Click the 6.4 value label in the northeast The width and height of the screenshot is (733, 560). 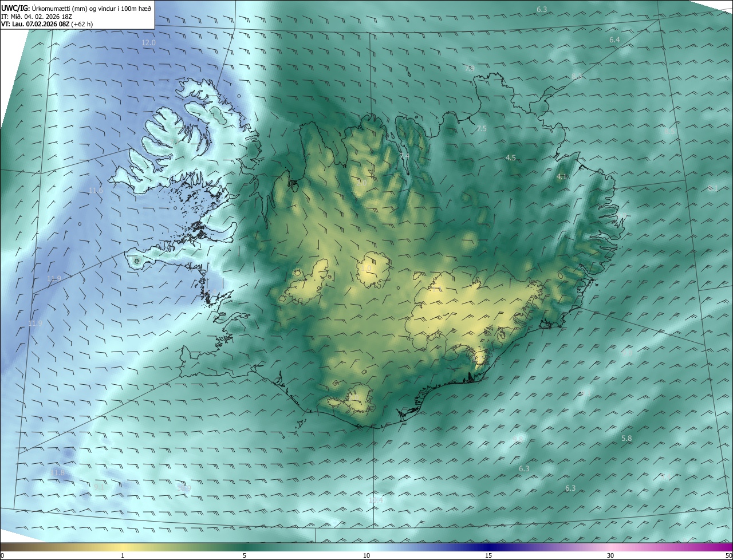tap(614, 40)
